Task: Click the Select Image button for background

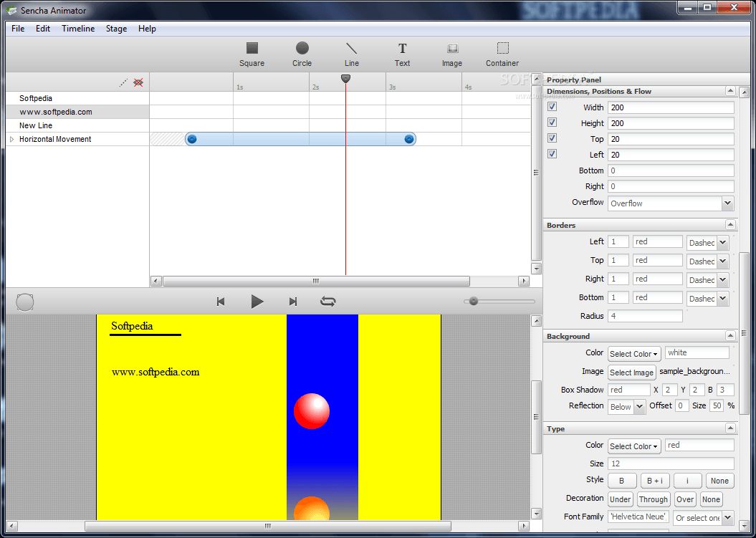Action: [x=631, y=372]
